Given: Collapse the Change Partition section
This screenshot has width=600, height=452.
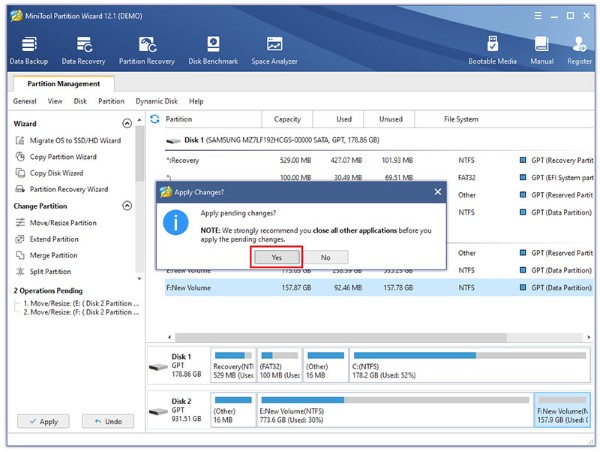Looking at the screenshot, I should [127, 206].
